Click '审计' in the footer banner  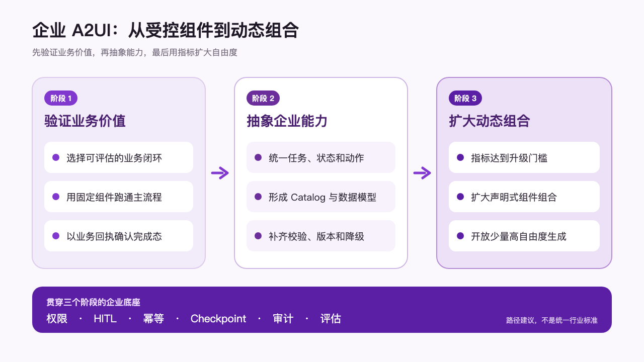pyautogui.click(x=283, y=318)
